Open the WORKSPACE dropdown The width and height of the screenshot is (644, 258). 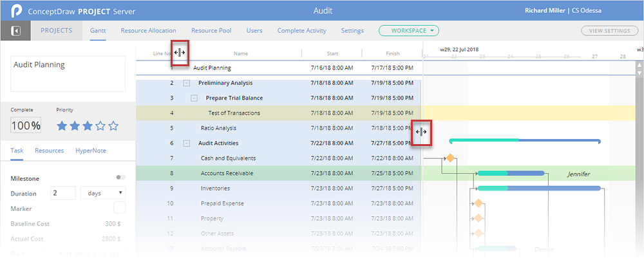coord(409,30)
